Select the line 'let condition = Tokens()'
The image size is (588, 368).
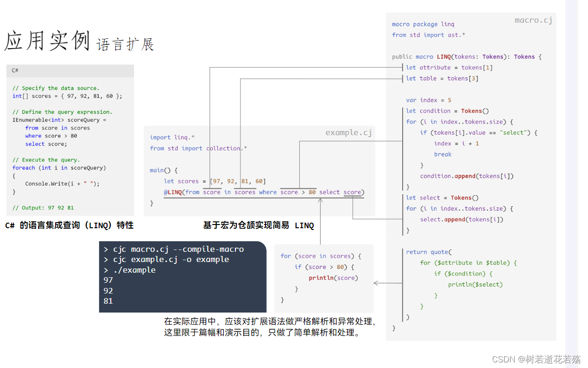447,111
